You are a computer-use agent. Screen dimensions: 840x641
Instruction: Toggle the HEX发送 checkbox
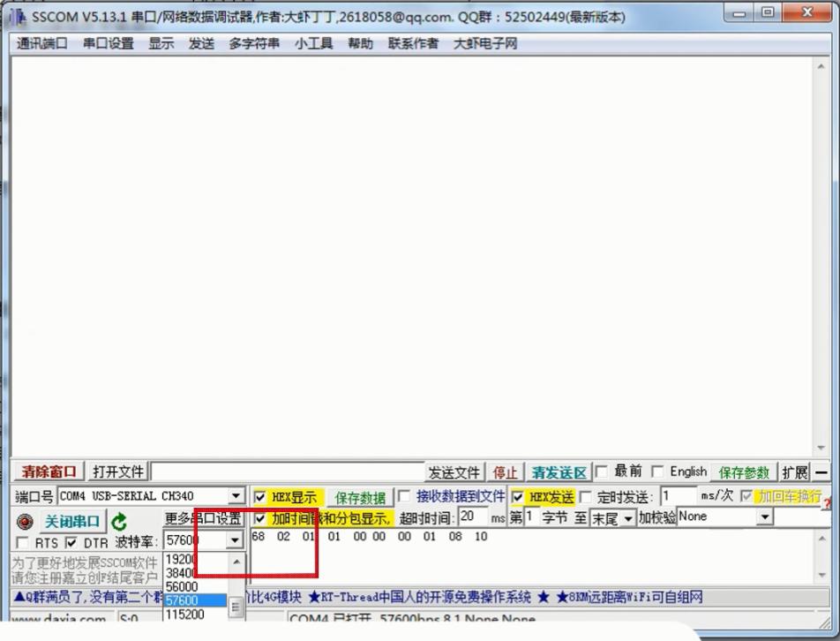(x=517, y=497)
